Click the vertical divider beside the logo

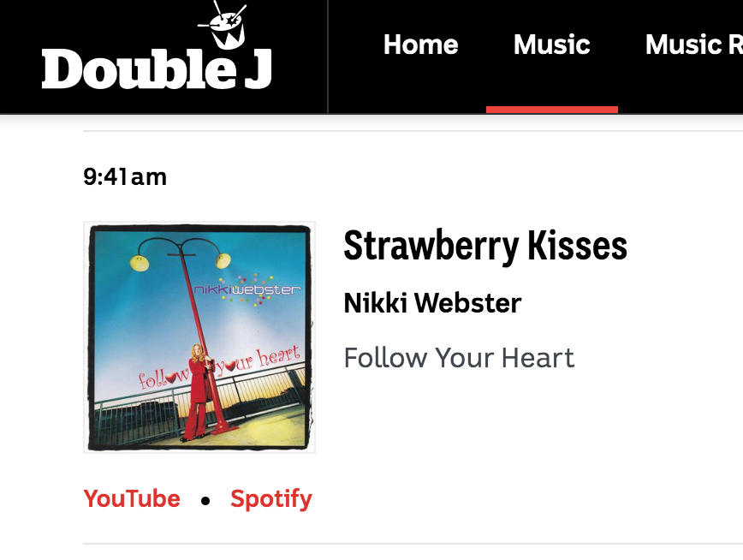(328, 57)
